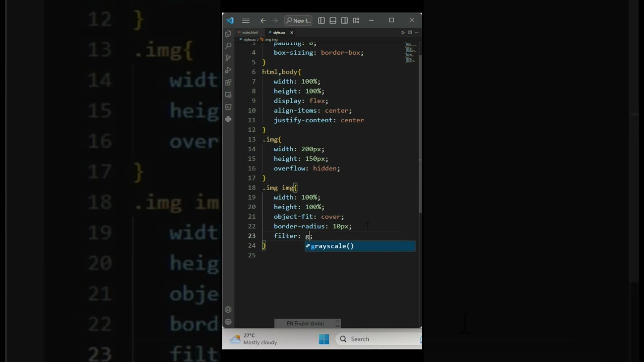Click the 'display: flex;' line

pos(301,101)
